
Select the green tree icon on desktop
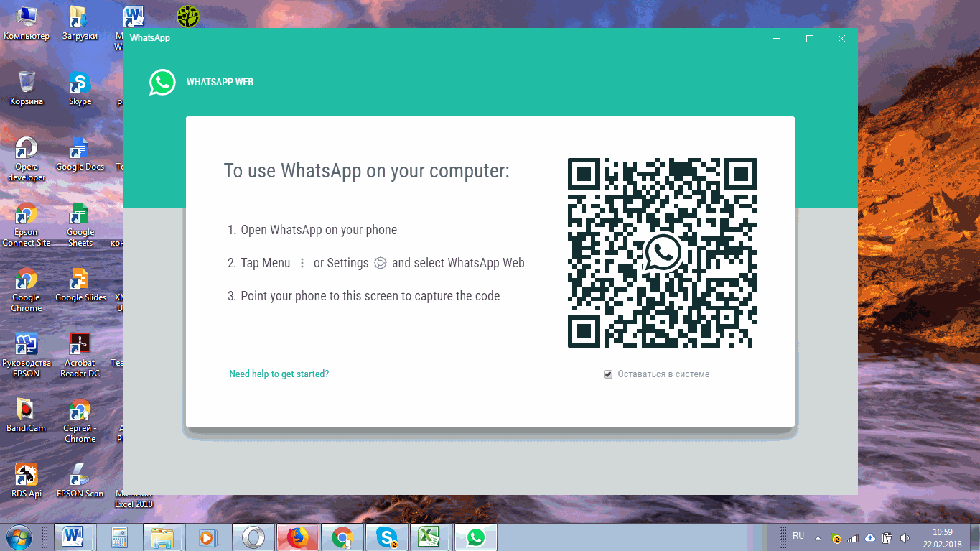click(x=188, y=16)
